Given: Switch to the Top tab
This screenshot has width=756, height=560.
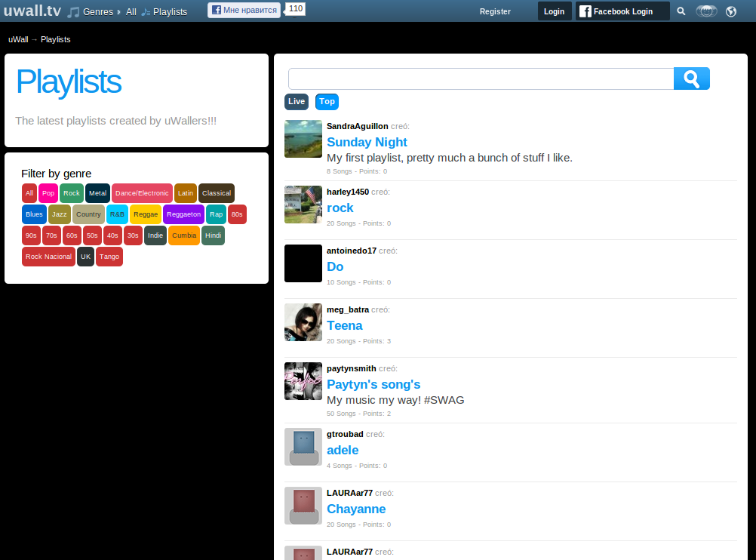Looking at the screenshot, I should [327, 101].
